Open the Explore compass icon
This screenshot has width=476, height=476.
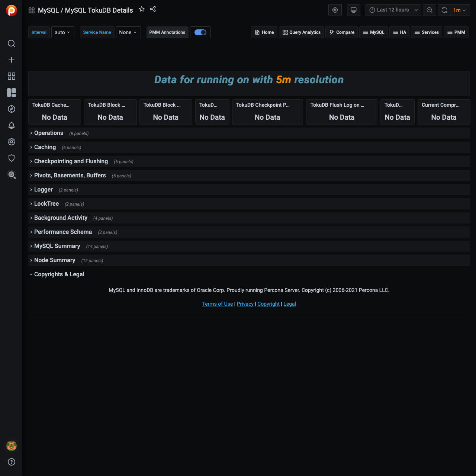tap(12, 109)
